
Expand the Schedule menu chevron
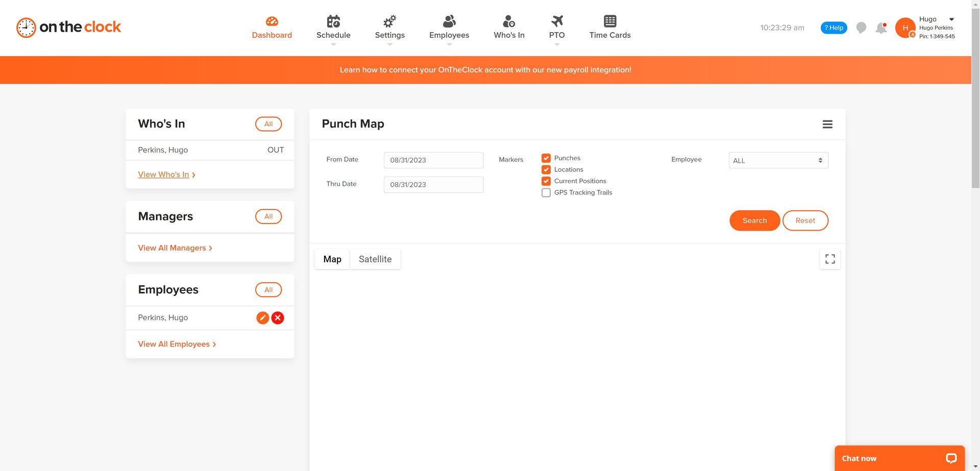coord(333,44)
